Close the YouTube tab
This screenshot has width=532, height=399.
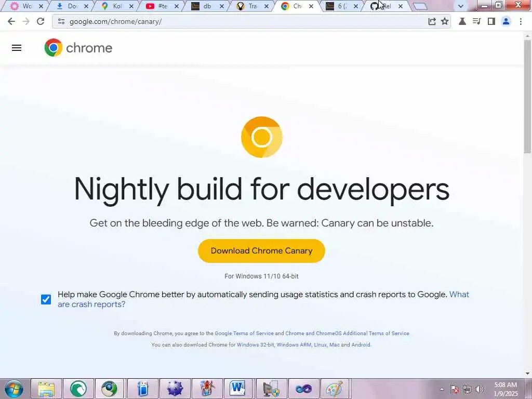(x=177, y=6)
